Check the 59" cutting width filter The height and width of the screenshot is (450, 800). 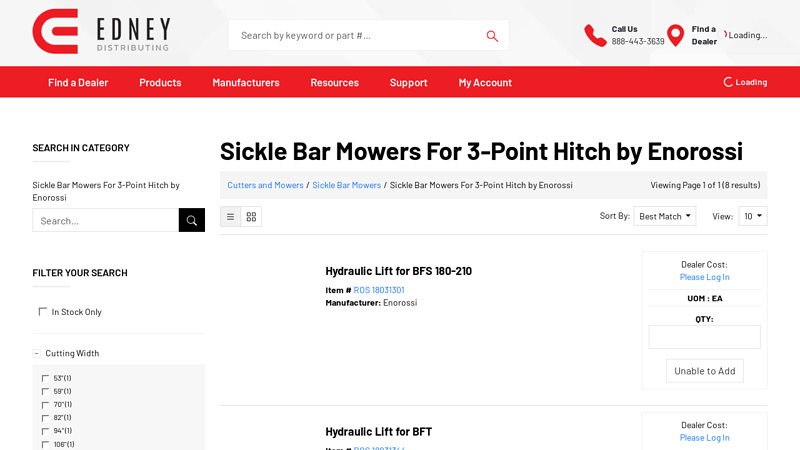(x=45, y=391)
